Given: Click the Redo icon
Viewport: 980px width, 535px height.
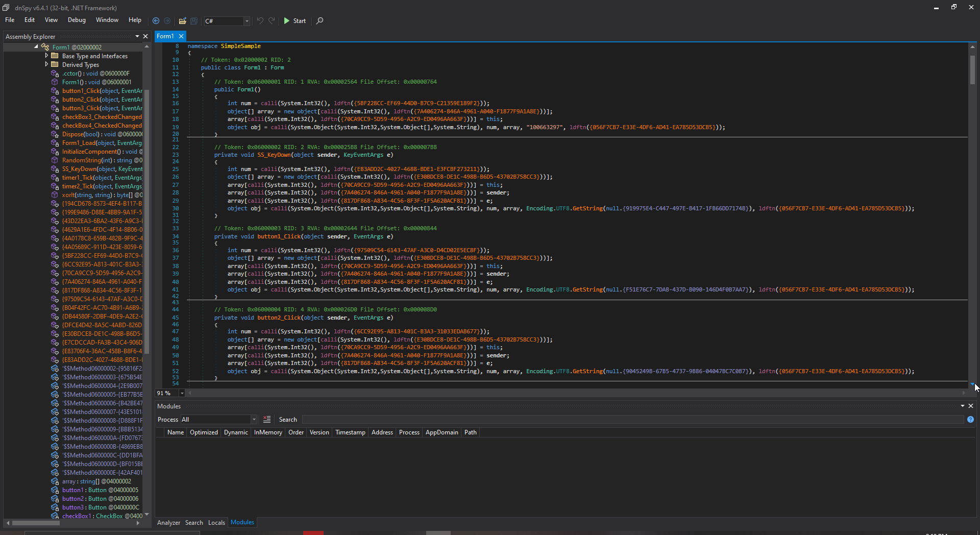Looking at the screenshot, I should click(272, 20).
